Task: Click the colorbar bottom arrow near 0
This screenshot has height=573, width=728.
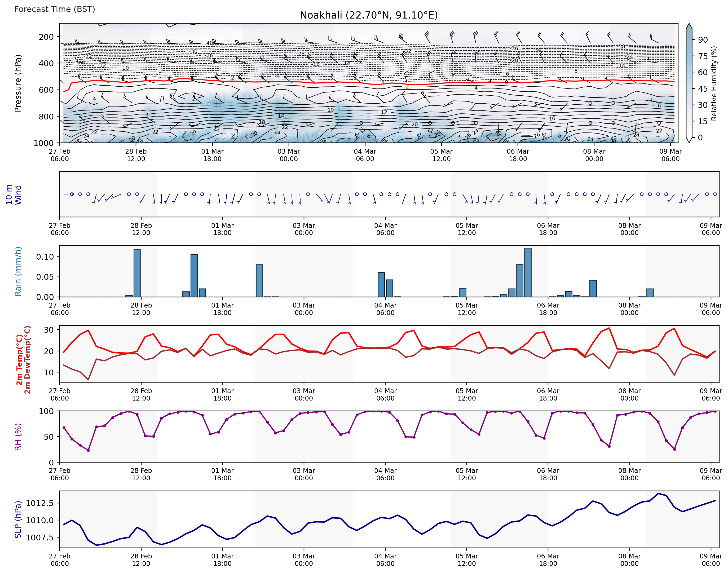Action: point(689,140)
